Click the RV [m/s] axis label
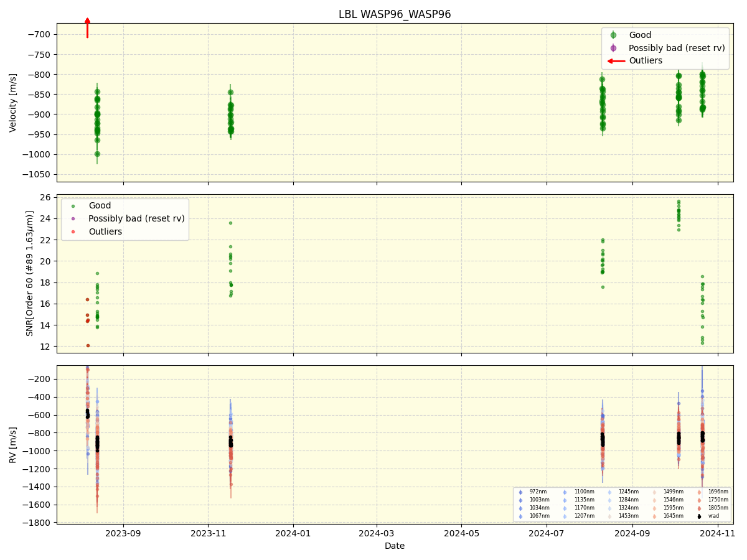 tap(13, 444)
